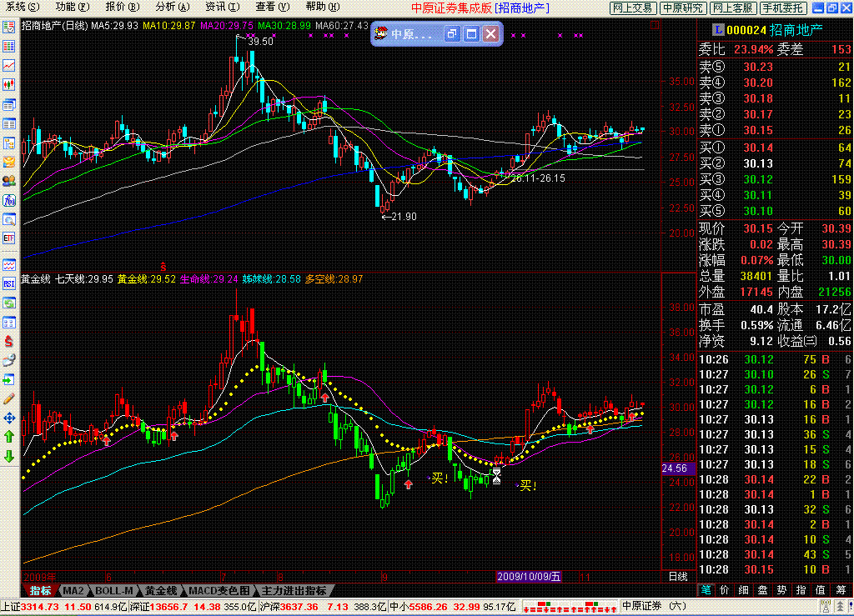Switch to the MA2 indicator tab
The image size is (854, 616).
[74, 590]
